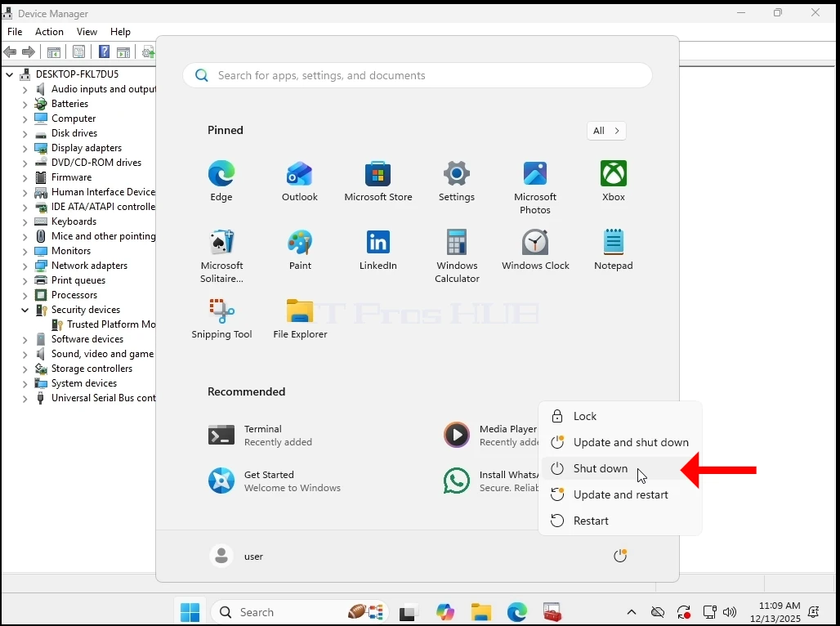Open the Help menu
The width and height of the screenshot is (840, 626).
120,32
